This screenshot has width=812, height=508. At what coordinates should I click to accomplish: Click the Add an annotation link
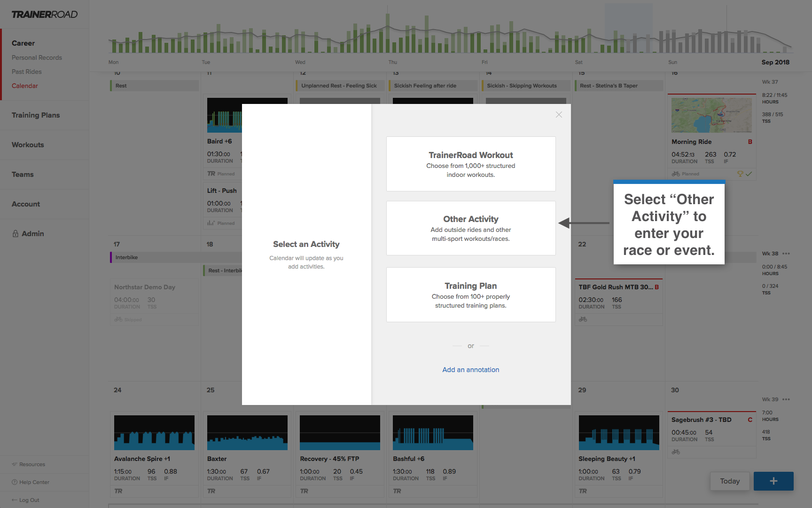point(471,370)
